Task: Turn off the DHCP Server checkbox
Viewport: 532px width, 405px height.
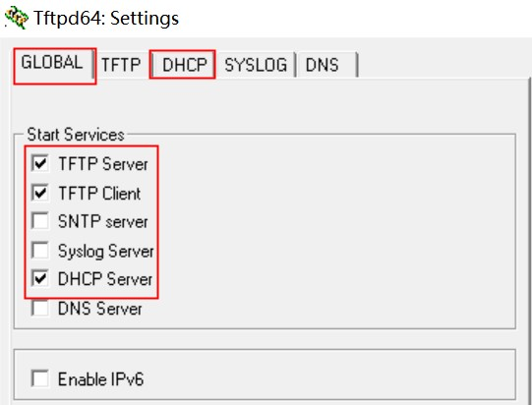Action: [40, 279]
